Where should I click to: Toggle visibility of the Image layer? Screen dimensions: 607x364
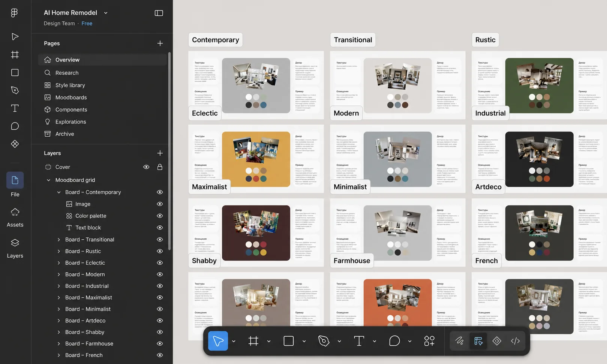point(160,204)
